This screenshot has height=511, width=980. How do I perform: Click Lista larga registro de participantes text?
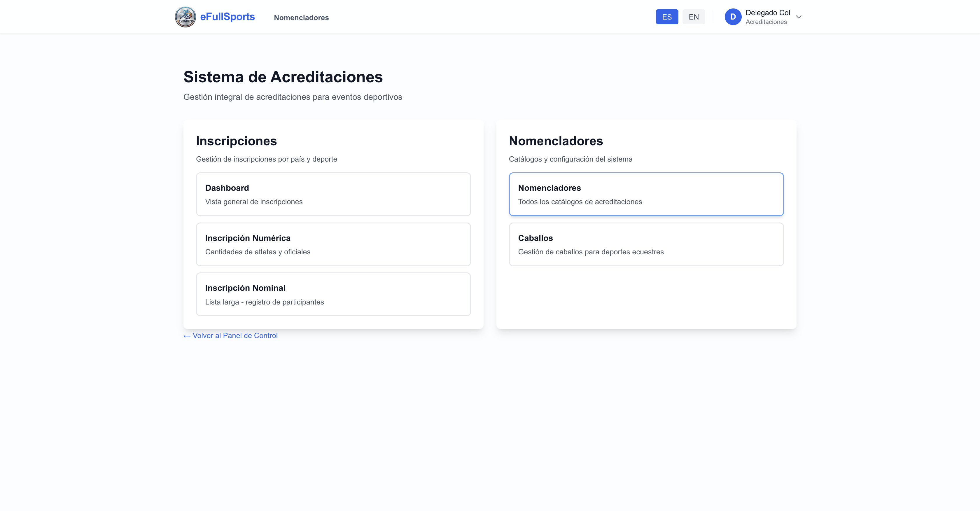[265, 302]
